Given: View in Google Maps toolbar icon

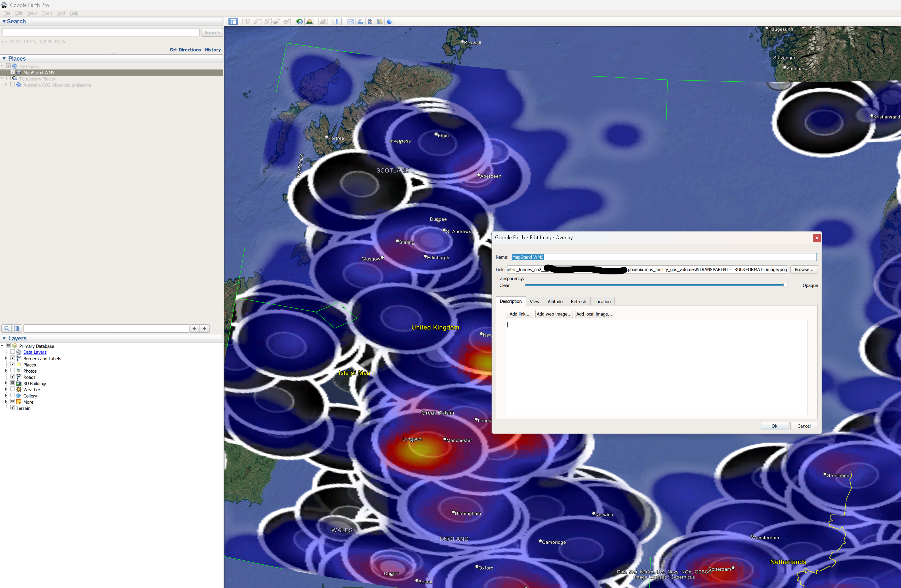Looking at the screenshot, I should (380, 22).
